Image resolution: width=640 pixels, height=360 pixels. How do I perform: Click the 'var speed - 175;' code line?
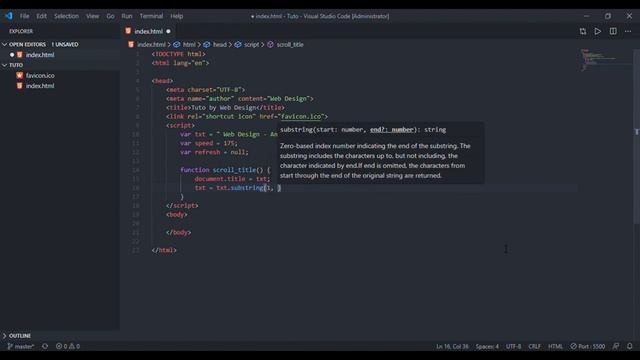[x=209, y=143]
